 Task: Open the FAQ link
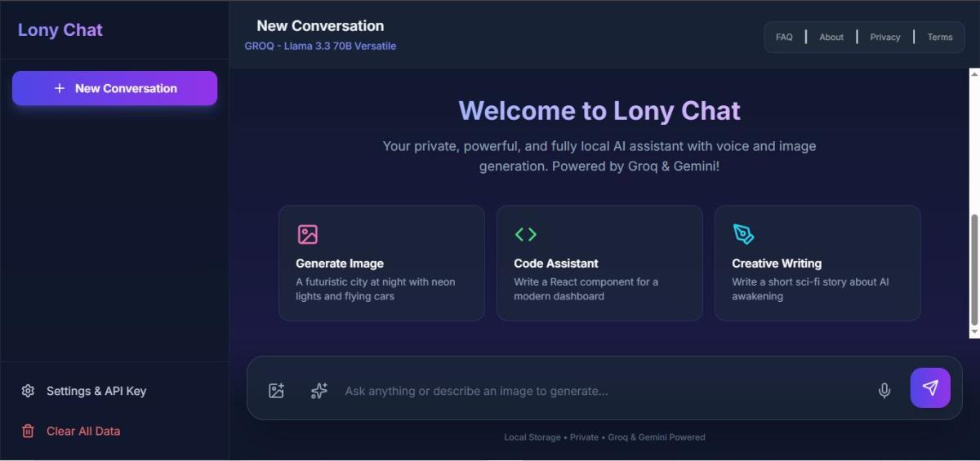pos(784,37)
